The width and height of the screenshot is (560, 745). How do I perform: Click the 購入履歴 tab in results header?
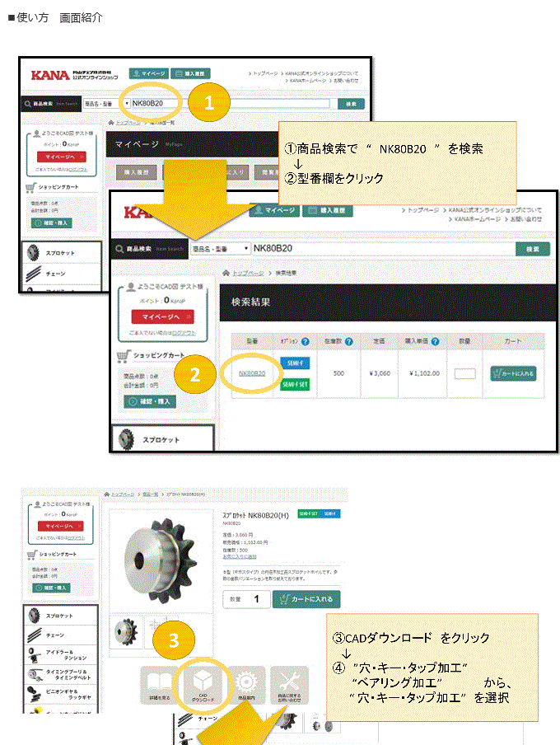[x=327, y=210]
